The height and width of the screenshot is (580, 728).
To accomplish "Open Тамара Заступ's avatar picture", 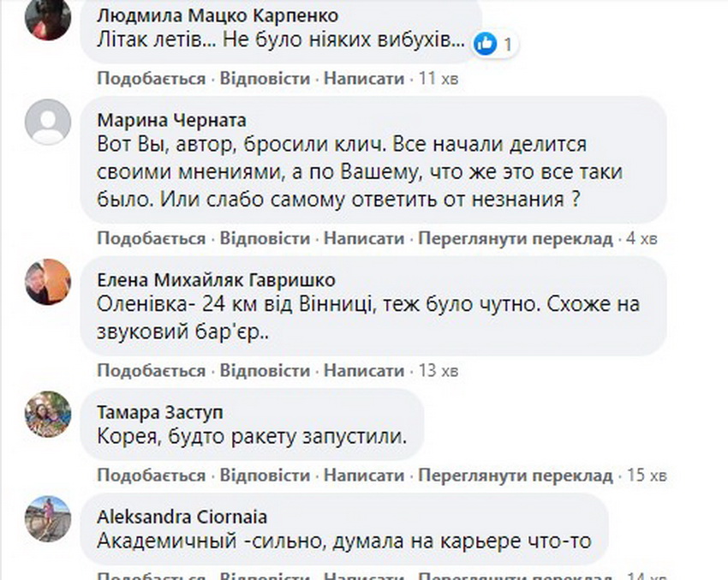I will pos(48,415).
